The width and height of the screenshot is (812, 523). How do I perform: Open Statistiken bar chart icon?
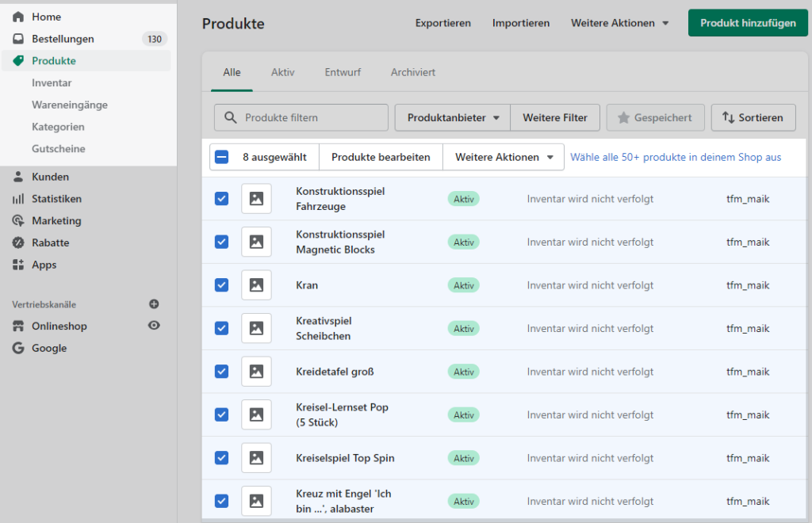pos(18,199)
